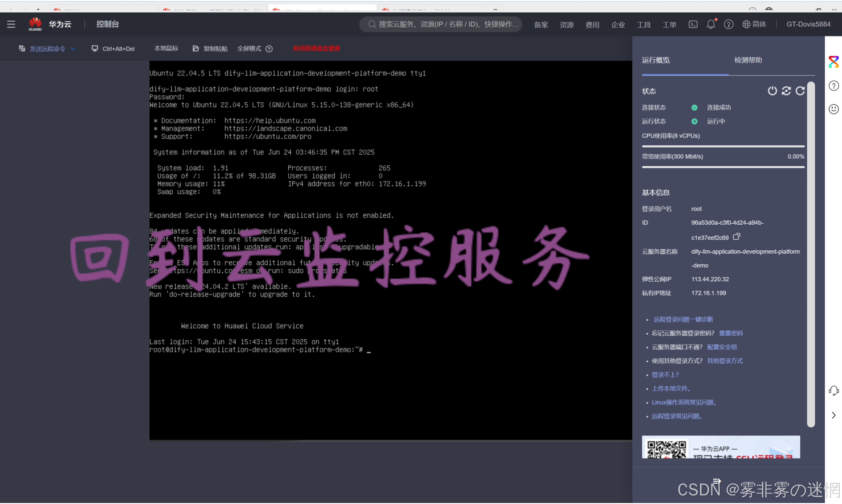
Task: Click the smiley feedback icon
Action: pos(833,109)
